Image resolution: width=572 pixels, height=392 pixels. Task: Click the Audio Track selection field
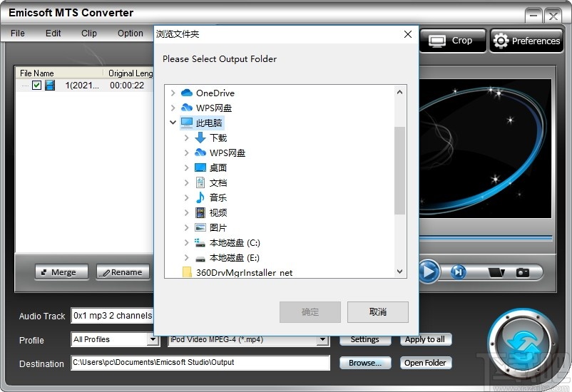pyautogui.click(x=113, y=316)
